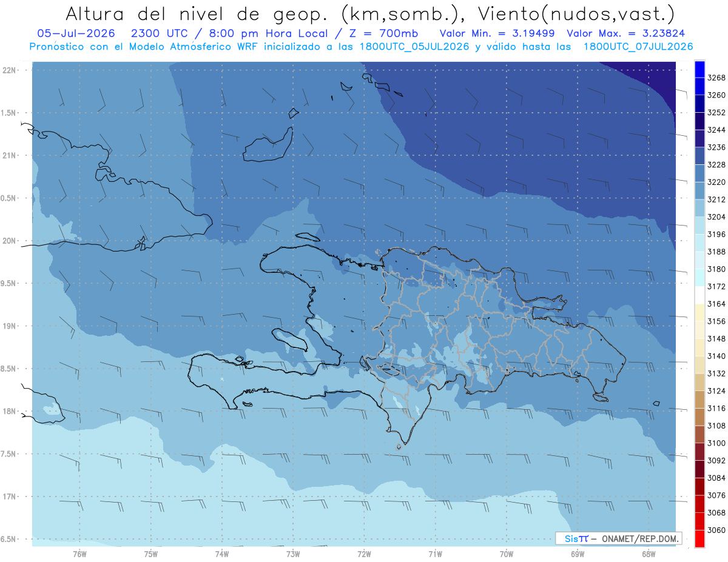This screenshot has height=562, width=728.
Task: Click the '3116' legend value
Action: pos(716,409)
